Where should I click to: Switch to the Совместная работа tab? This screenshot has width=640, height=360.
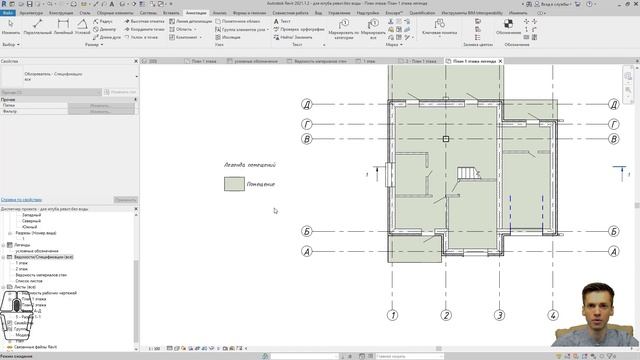tap(290, 13)
